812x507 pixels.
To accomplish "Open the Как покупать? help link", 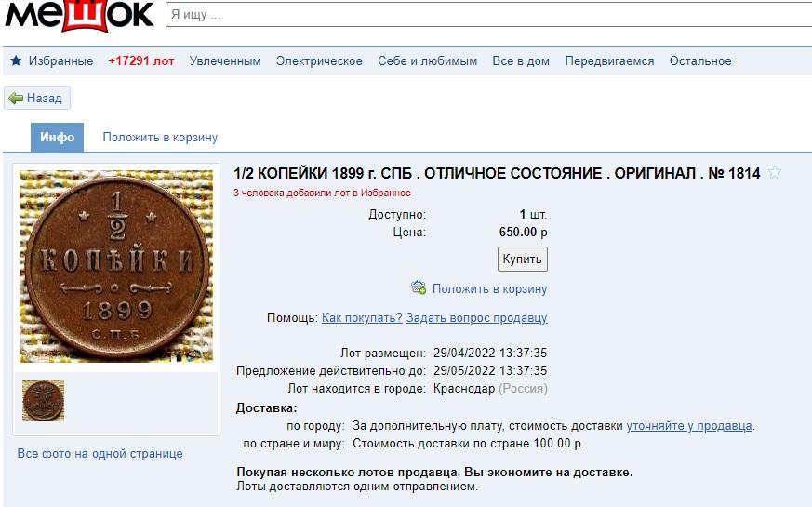I will [362, 317].
